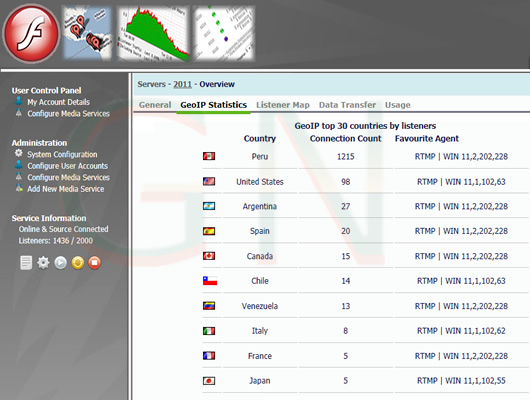Click Online & Source Connected status
Image resolution: width=530 pixels, height=400 pixels.
[64, 229]
